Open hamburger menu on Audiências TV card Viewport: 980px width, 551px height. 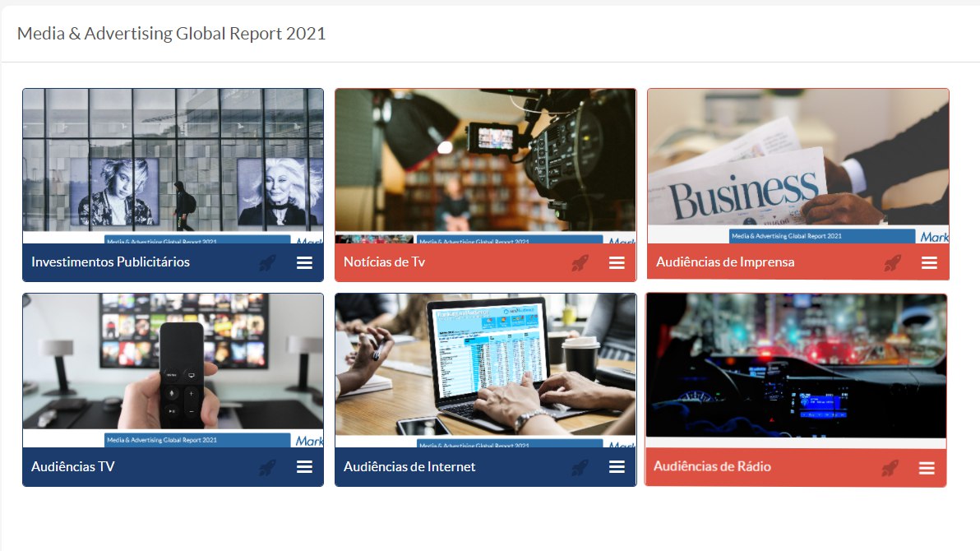(304, 467)
